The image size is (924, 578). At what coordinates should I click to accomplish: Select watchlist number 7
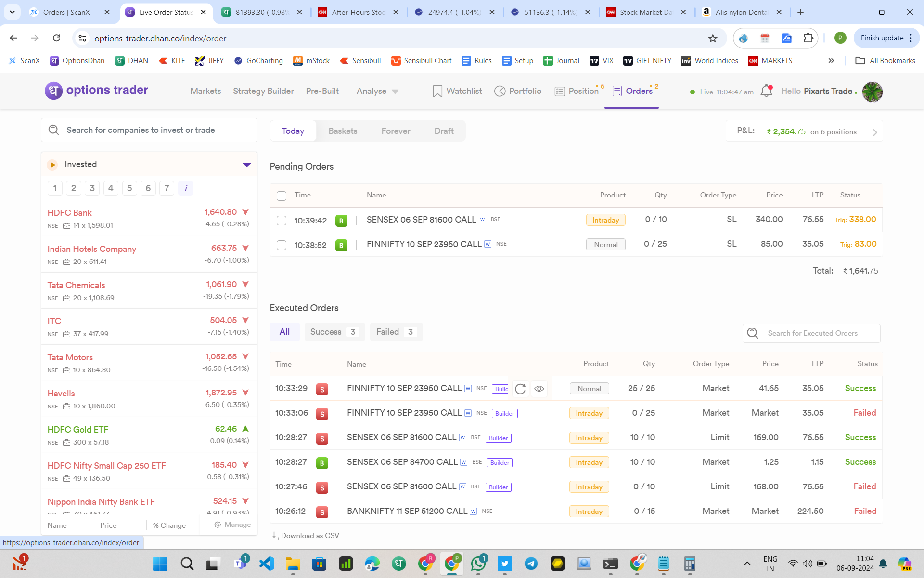point(167,188)
